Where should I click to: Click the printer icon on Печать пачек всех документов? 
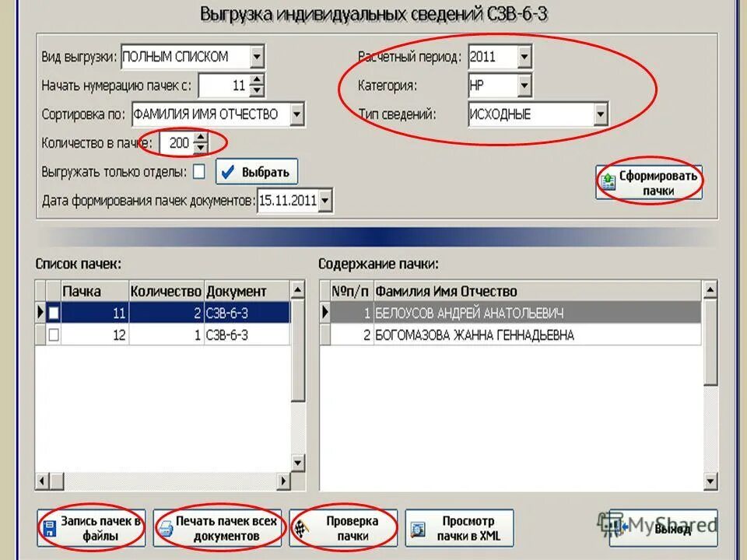166,529
